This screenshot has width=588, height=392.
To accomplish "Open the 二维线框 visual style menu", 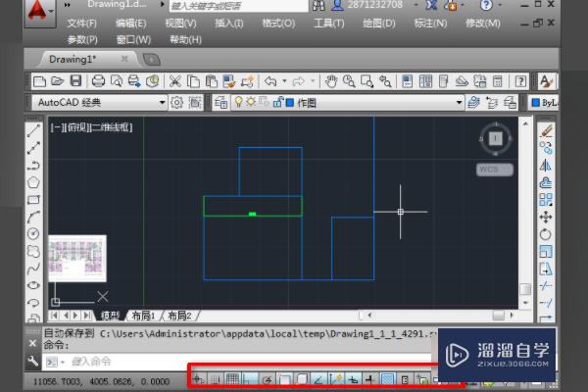I will pyautogui.click(x=111, y=127).
